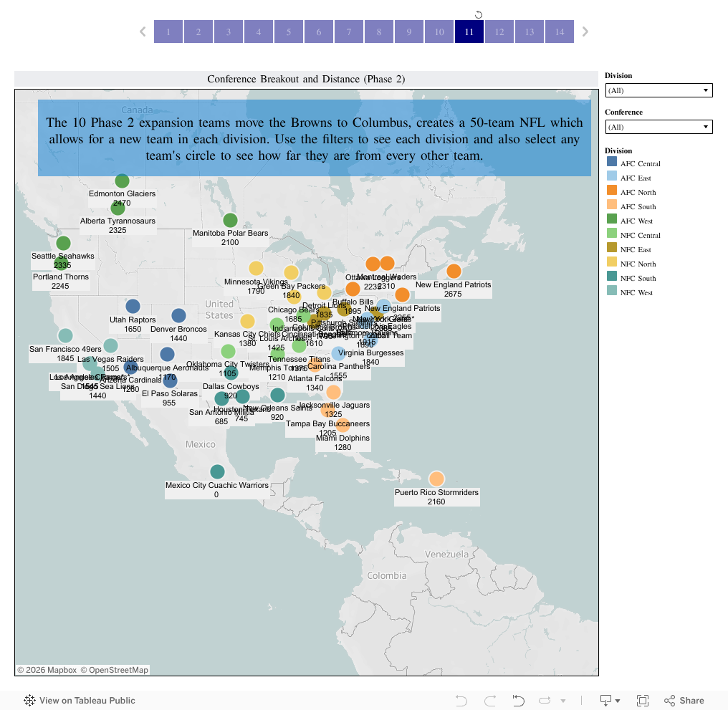Click the Share icon
Viewport: 728px width, 710px height.
(x=679, y=700)
